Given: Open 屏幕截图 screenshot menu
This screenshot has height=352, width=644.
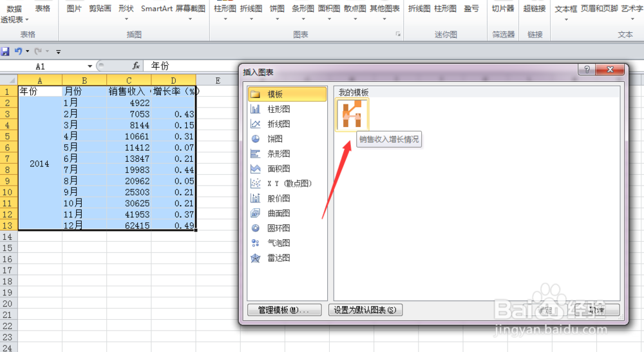Looking at the screenshot, I should click(190, 12).
